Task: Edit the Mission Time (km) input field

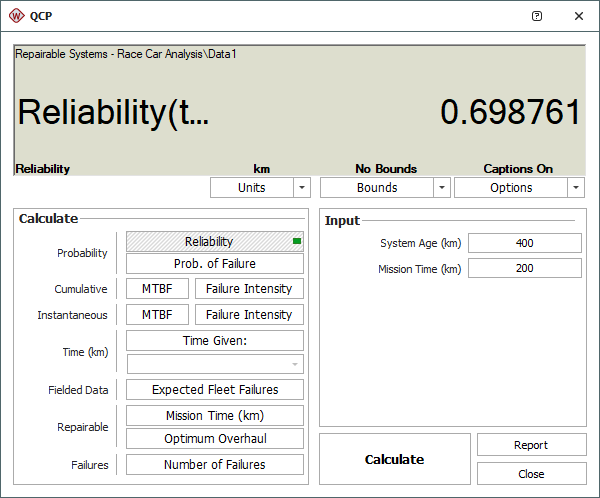Action: point(525,269)
